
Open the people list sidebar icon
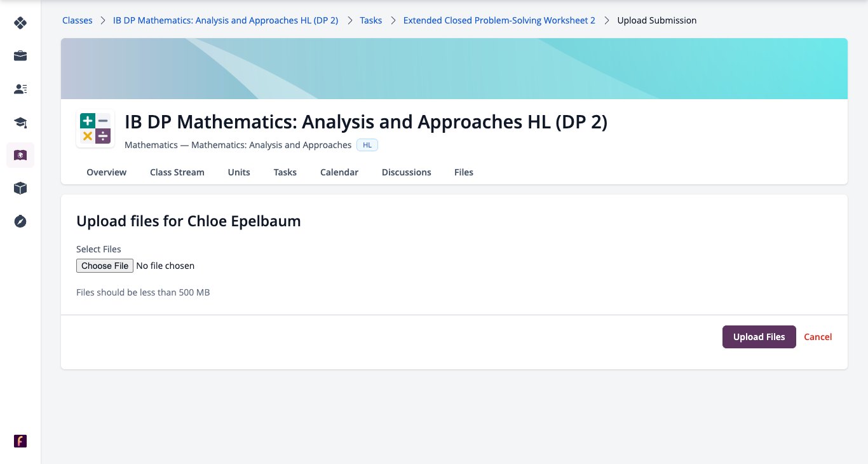[x=20, y=89]
